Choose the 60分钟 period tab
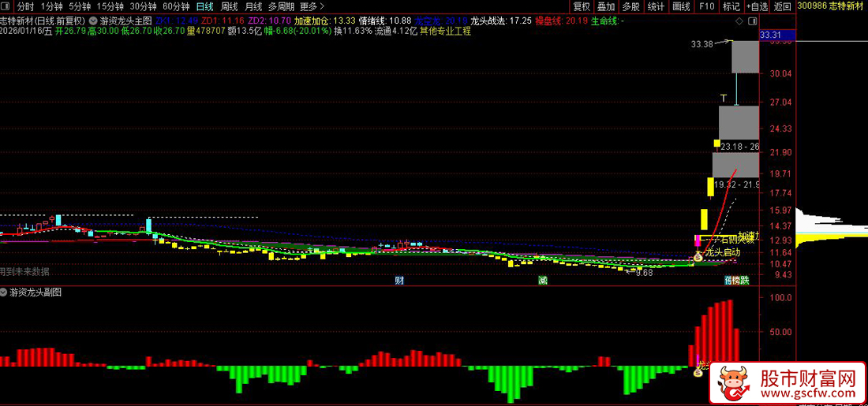 [177, 6]
